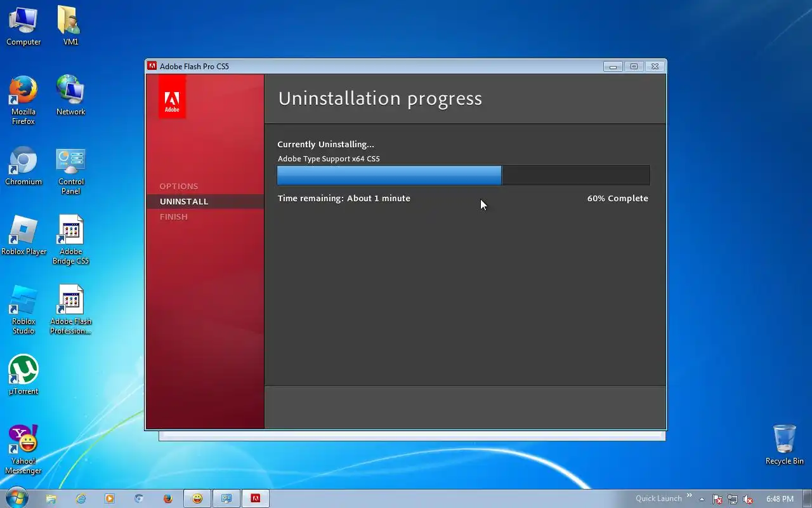Click the Firefox taskbar icon

(x=168, y=498)
